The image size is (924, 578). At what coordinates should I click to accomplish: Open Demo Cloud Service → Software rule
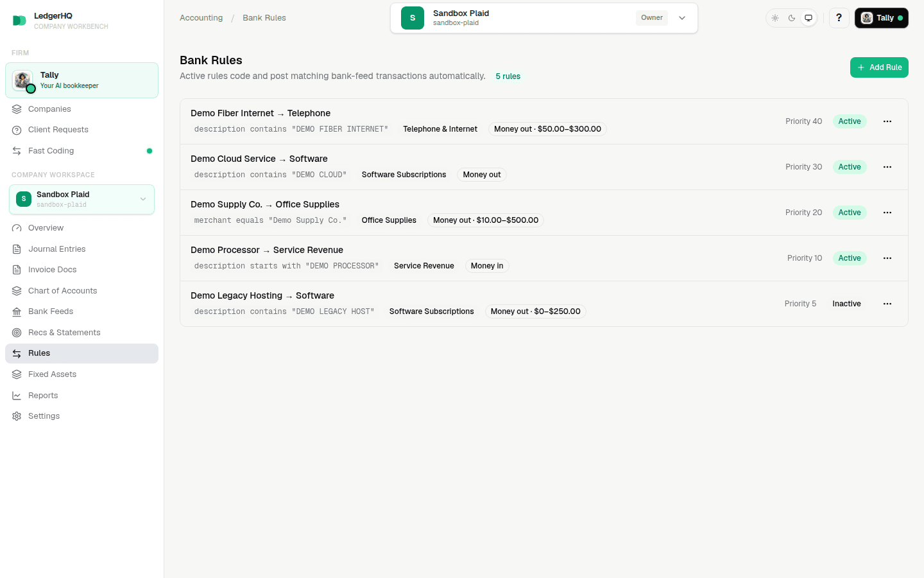259,159
